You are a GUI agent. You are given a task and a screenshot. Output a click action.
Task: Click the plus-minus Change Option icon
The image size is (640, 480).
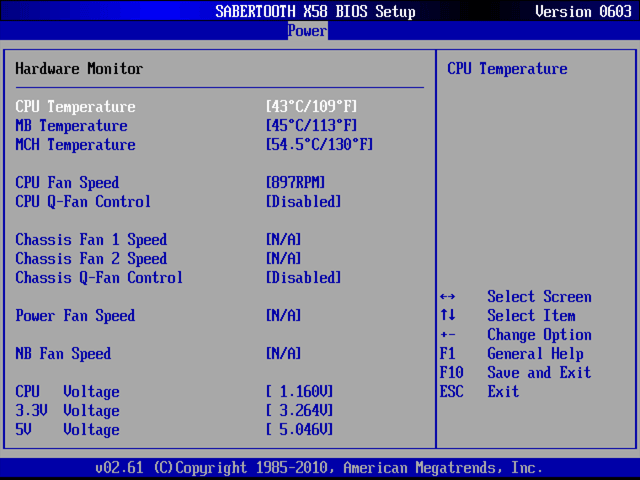pos(448,335)
